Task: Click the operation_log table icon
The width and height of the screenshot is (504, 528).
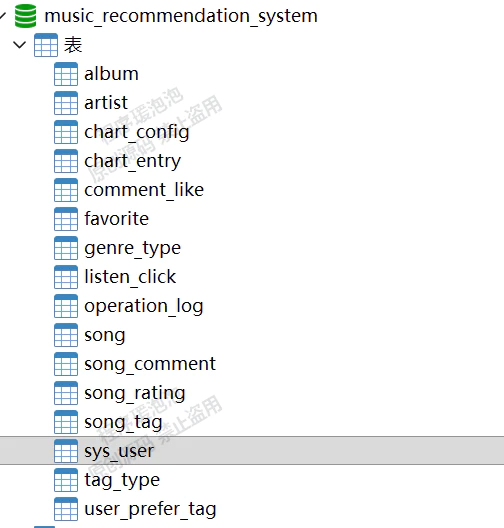Action: 66,306
